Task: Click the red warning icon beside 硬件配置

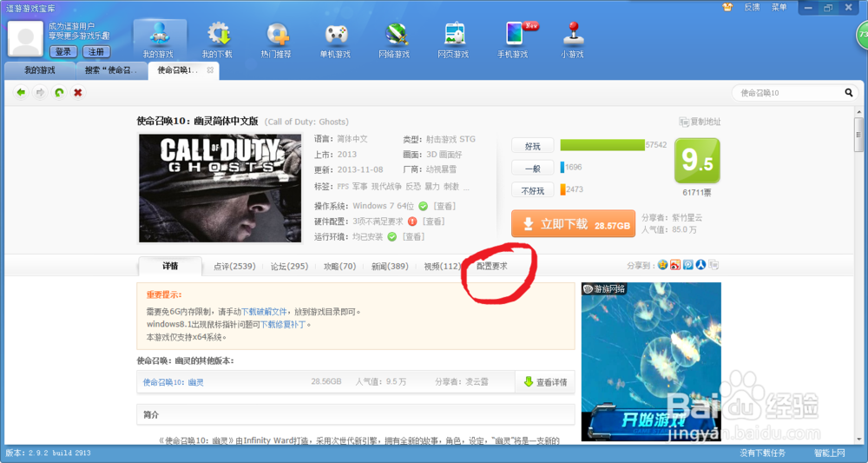Action: tap(412, 222)
